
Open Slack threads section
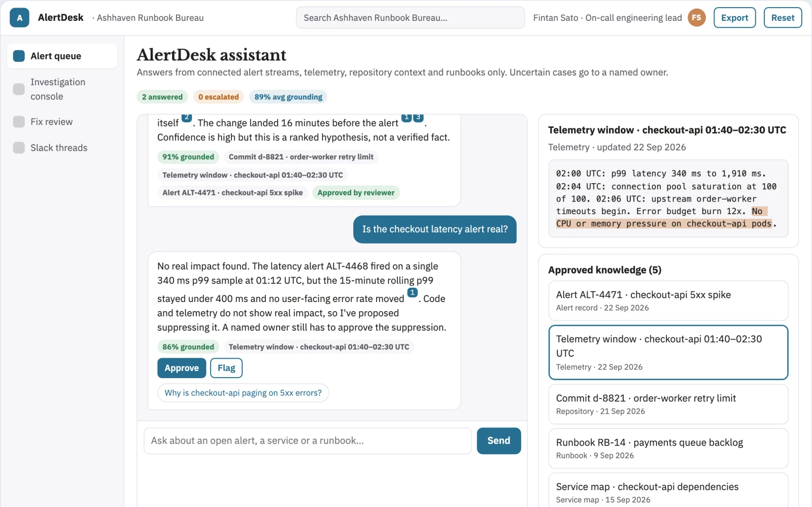click(62, 148)
